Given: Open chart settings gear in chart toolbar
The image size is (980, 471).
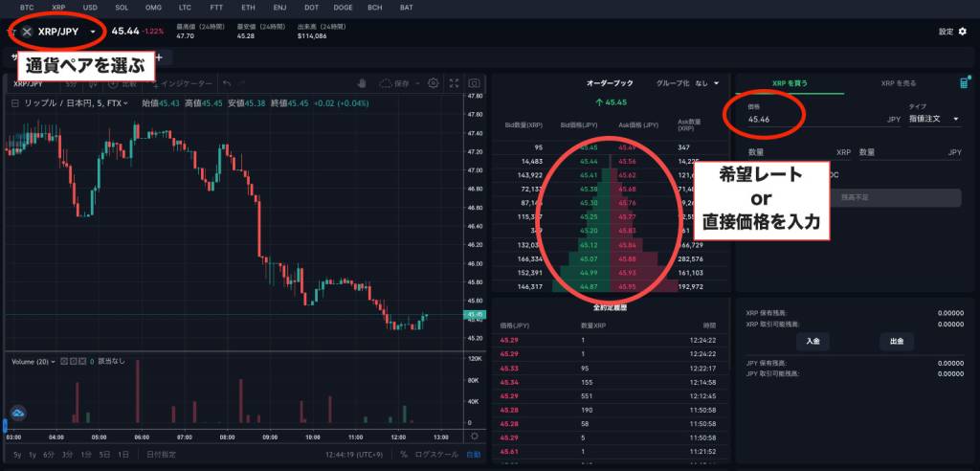Looking at the screenshot, I should [x=434, y=83].
